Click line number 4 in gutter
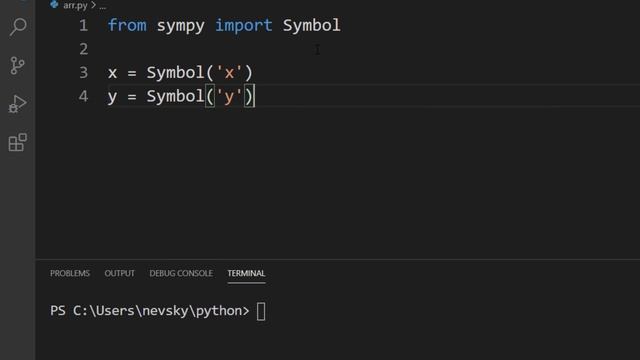640x360 pixels. point(84,97)
